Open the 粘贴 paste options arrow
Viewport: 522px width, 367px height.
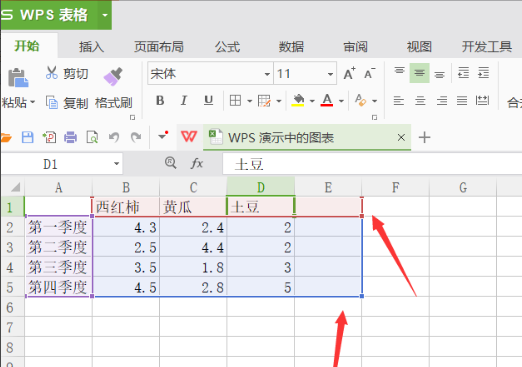click(32, 101)
